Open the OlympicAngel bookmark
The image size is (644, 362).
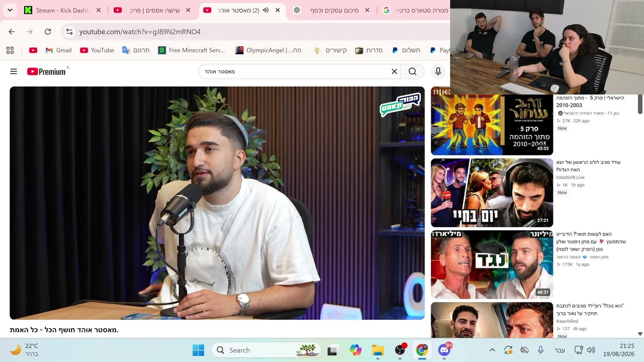(x=268, y=50)
